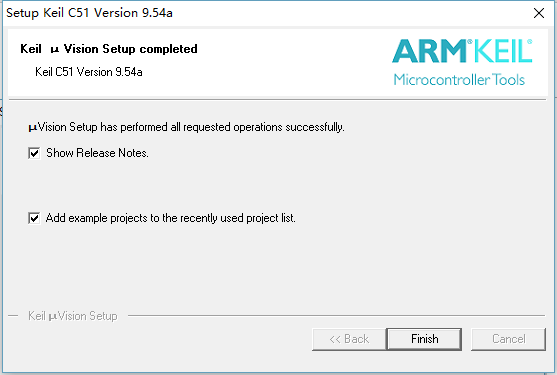Viewport: 557px width, 375px height.
Task: Click the grayed-out Cancel button
Action: coord(508,339)
